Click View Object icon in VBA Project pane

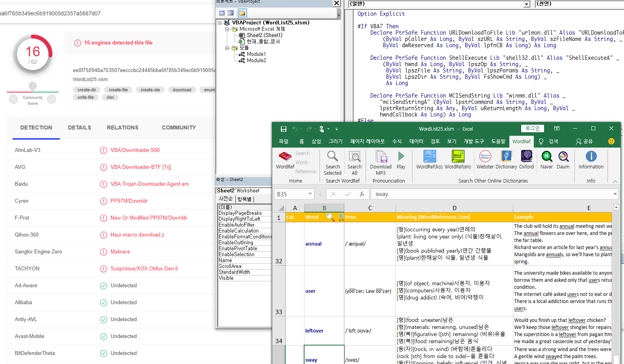click(x=231, y=13)
